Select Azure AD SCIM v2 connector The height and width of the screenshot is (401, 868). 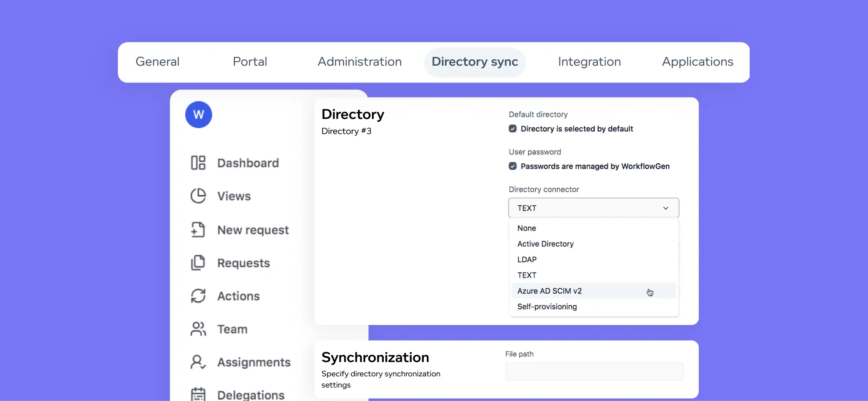(x=549, y=291)
